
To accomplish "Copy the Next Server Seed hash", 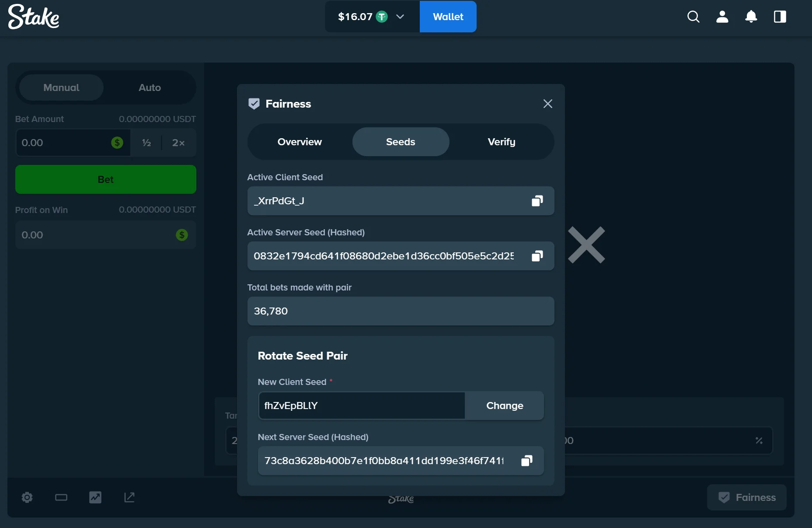I will click(526, 461).
